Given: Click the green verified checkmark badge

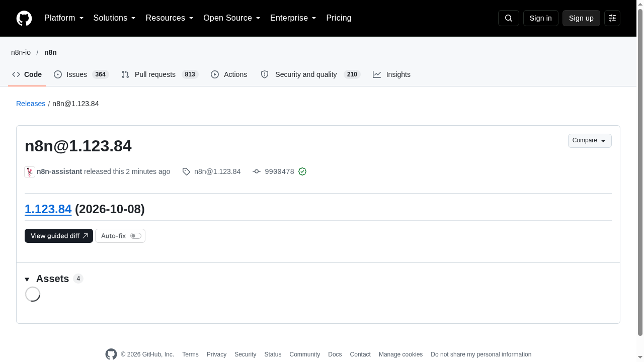Looking at the screenshot, I should [302, 172].
